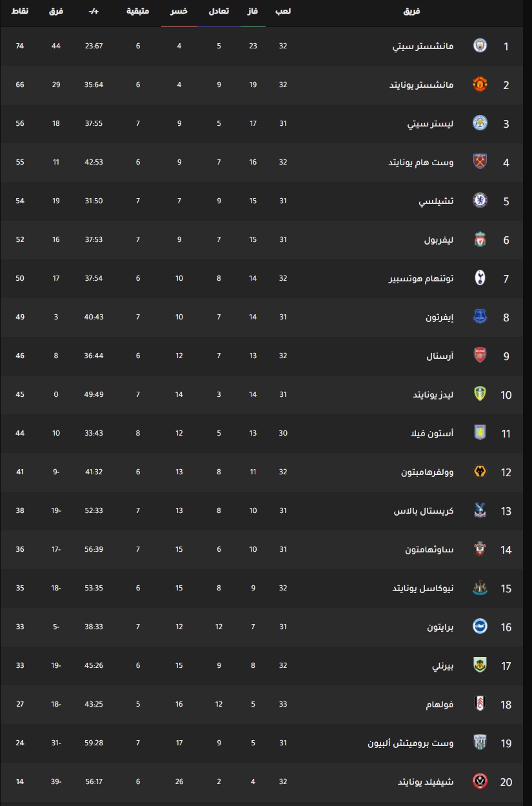Open the ليدز يونايتد team name link
The height and width of the screenshot is (806, 532).
coord(433,394)
